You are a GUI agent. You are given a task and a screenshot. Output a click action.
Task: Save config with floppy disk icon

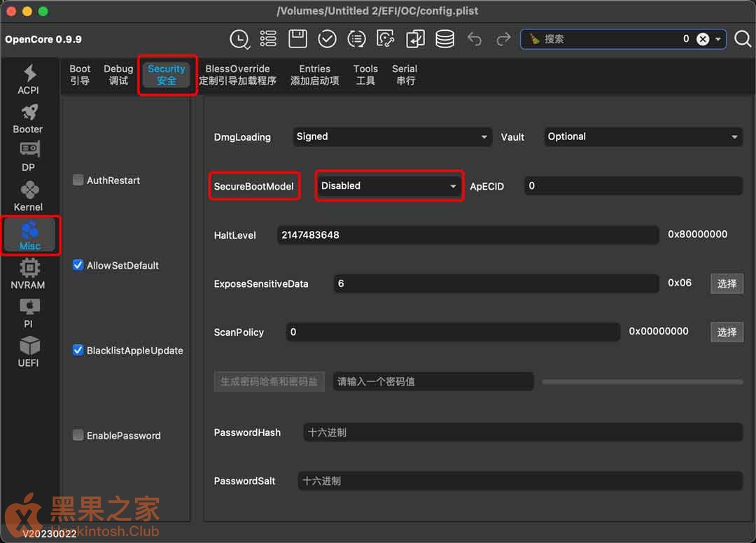tap(297, 38)
